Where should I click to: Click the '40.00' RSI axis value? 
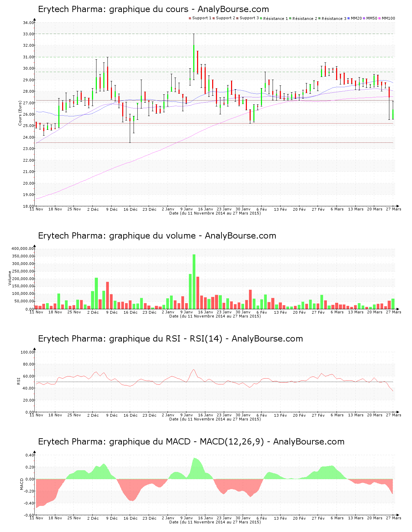(x=27, y=388)
